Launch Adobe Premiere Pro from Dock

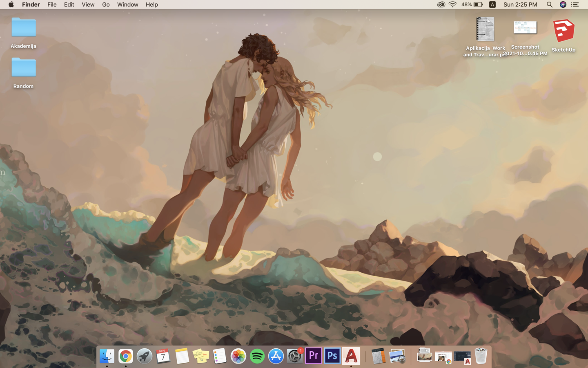tap(314, 356)
